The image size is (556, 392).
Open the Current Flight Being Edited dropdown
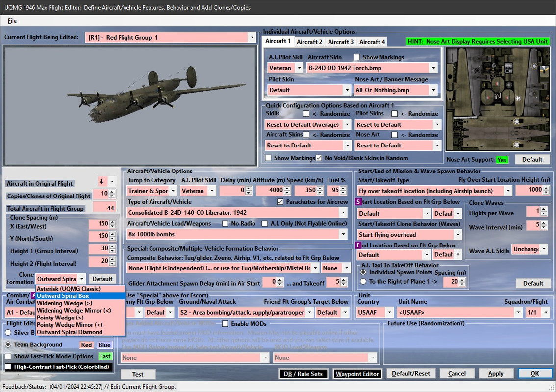(252, 38)
